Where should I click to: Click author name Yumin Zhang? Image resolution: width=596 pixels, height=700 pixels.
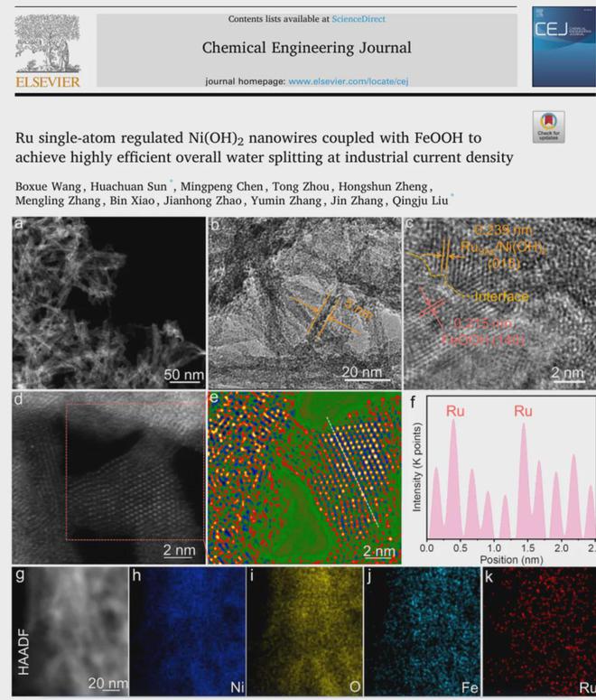[285, 201]
